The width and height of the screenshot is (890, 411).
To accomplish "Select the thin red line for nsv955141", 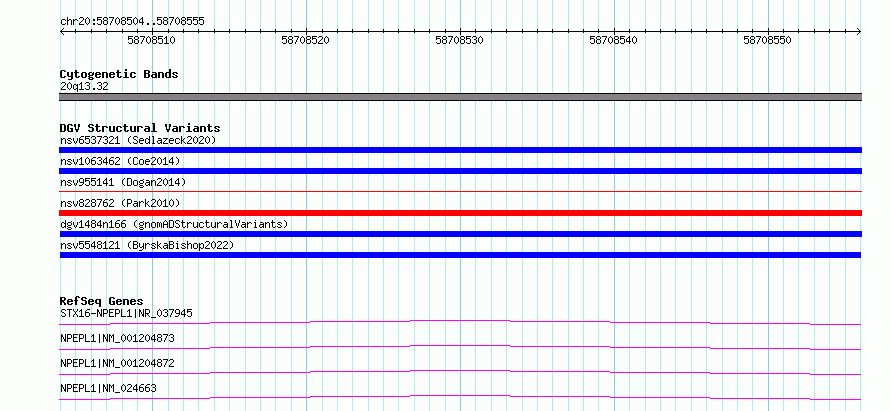I will 460,192.
